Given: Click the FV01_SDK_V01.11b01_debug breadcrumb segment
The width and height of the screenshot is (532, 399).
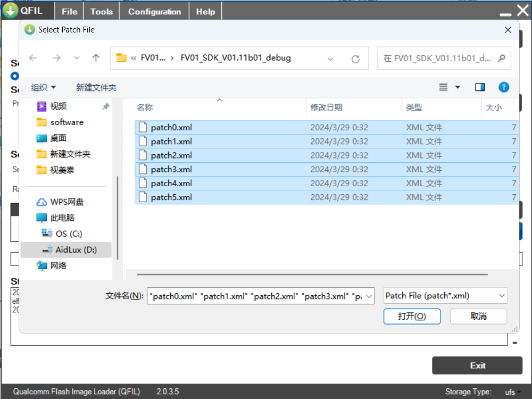Looking at the screenshot, I should pyautogui.click(x=236, y=58).
